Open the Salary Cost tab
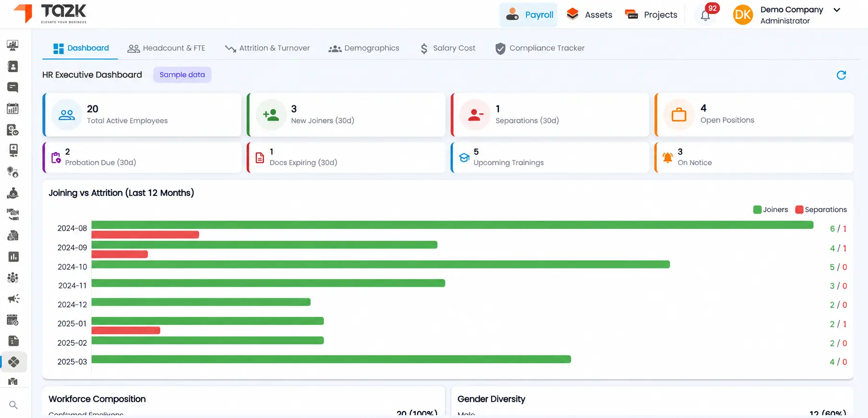868x418 pixels. tap(447, 48)
